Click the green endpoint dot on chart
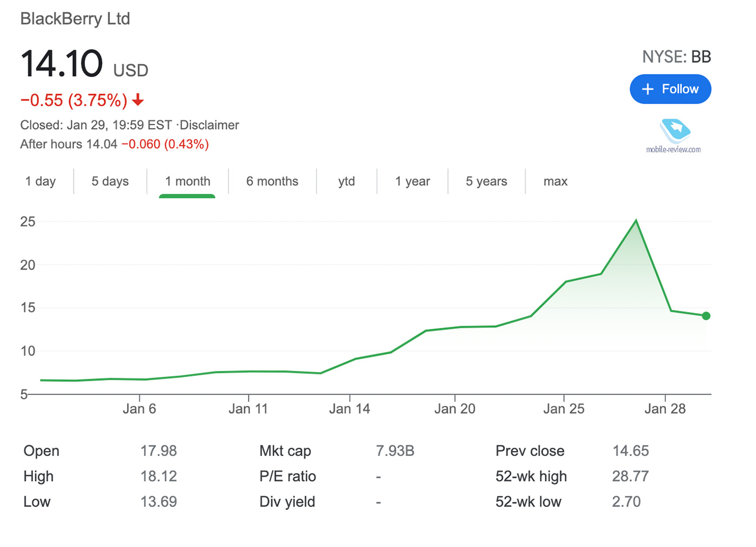Screen dimensions: 756x547 coord(706,316)
